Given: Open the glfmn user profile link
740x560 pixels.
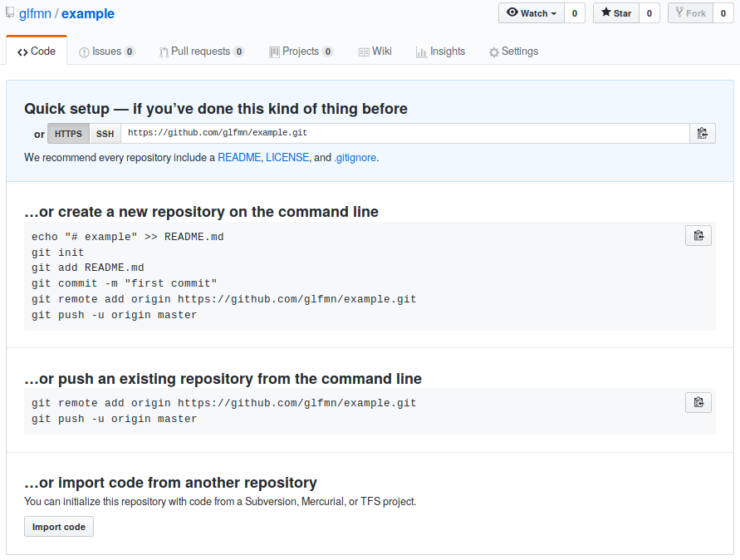Looking at the screenshot, I should click(x=35, y=13).
